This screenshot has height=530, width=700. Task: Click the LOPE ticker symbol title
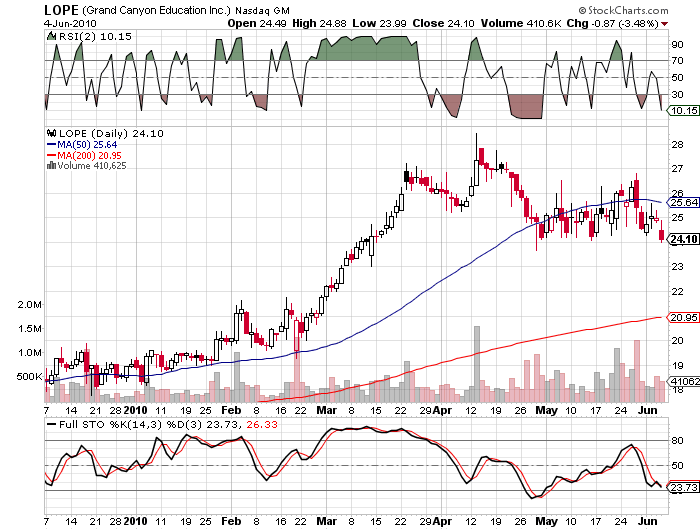61,10
